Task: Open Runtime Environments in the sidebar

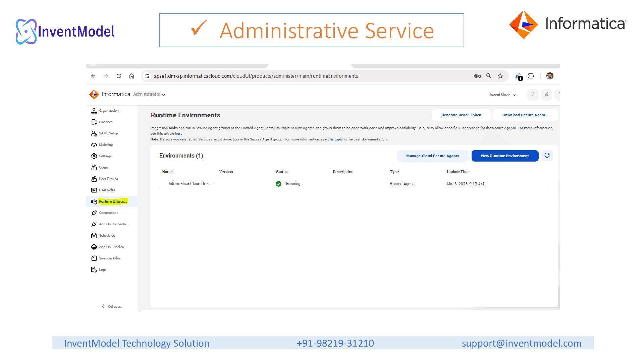Action: [x=112, y=201]
